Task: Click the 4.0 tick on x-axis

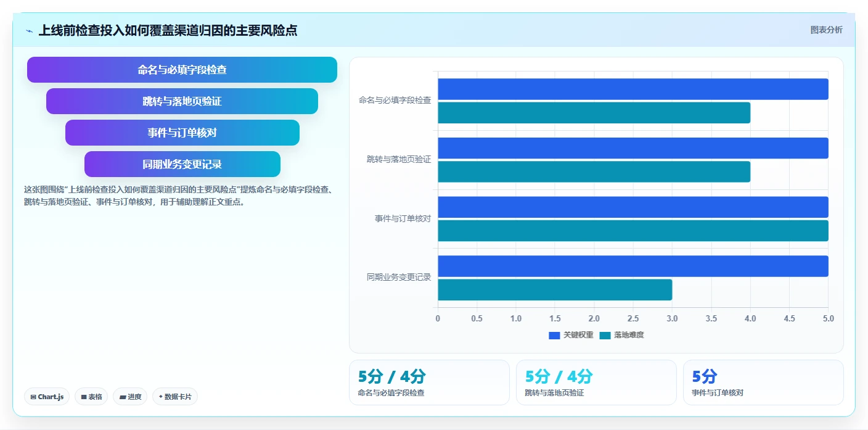Action: pos(750,318)
